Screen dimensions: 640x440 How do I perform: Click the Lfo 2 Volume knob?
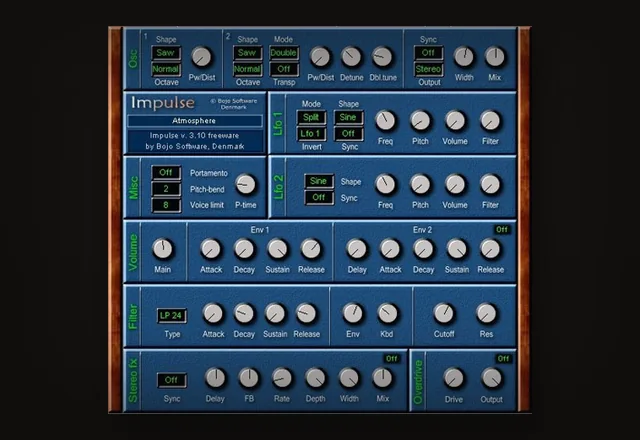(x=455, y=184)
